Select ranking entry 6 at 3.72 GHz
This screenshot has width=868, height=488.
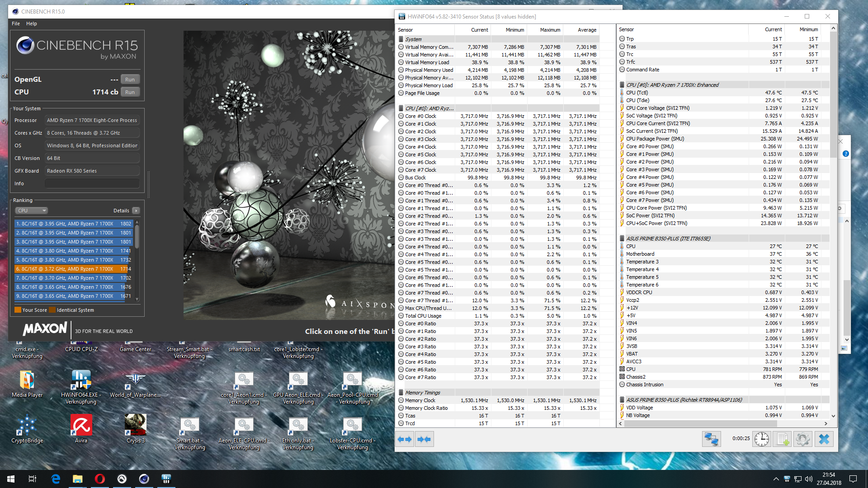pos(72,269)
